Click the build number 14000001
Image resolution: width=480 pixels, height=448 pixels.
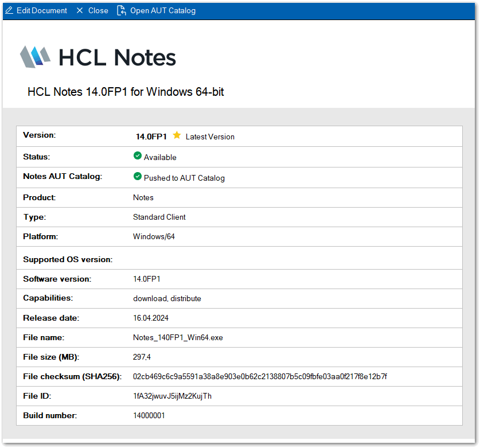pyautogui.click(x=149, y=415)
